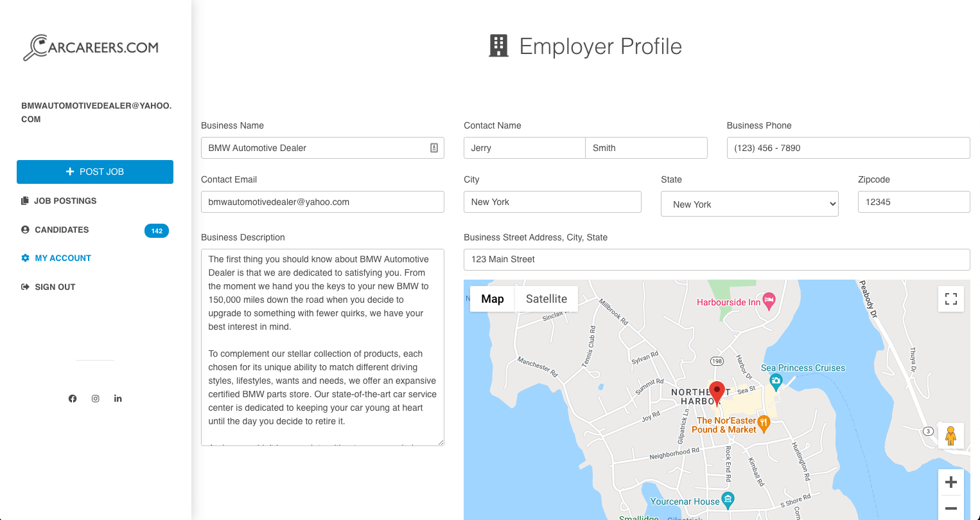Open My Account section
The image size is (980, 520).
(x=63, y=258)
